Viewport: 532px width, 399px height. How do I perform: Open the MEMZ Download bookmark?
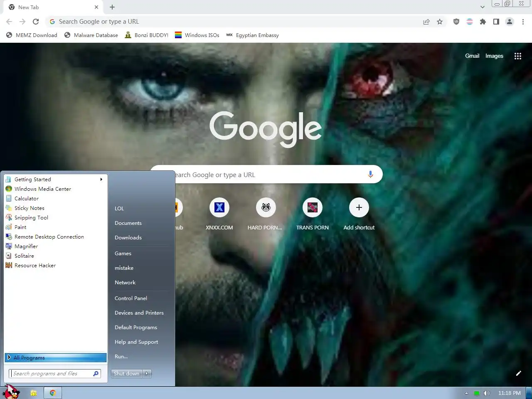tap(32, 35)
